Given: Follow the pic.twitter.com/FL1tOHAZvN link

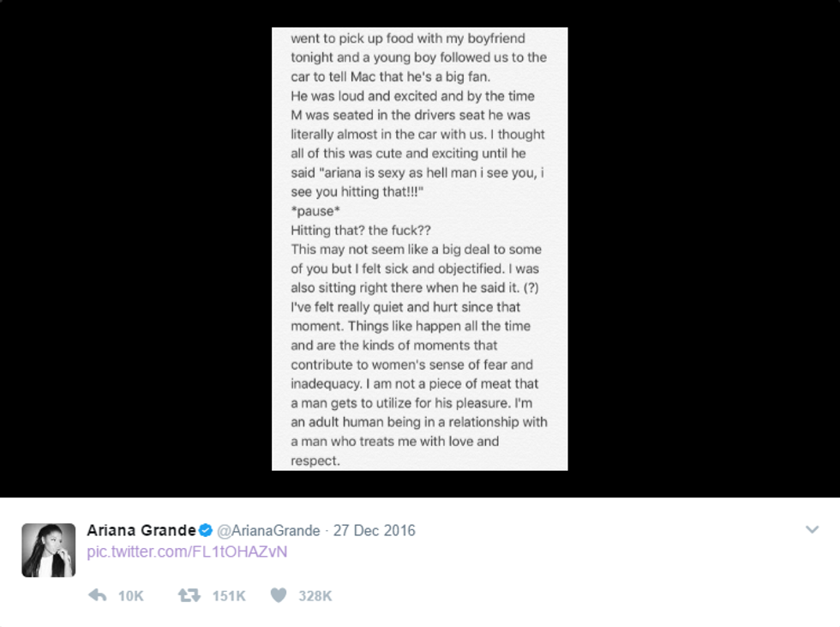Looking at the screenshot, I should [x=187, y=552].
